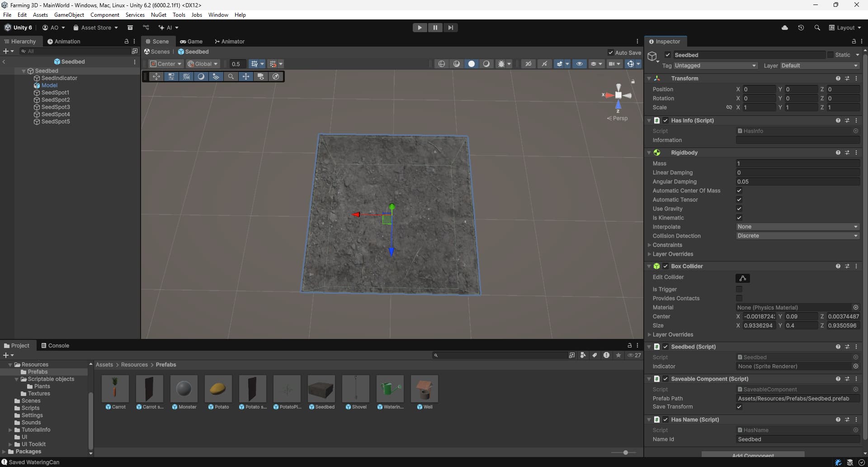This screenshot has width=868, height=467.
Task: Open the Collision Detection dropdown
Action: [797, 236]
